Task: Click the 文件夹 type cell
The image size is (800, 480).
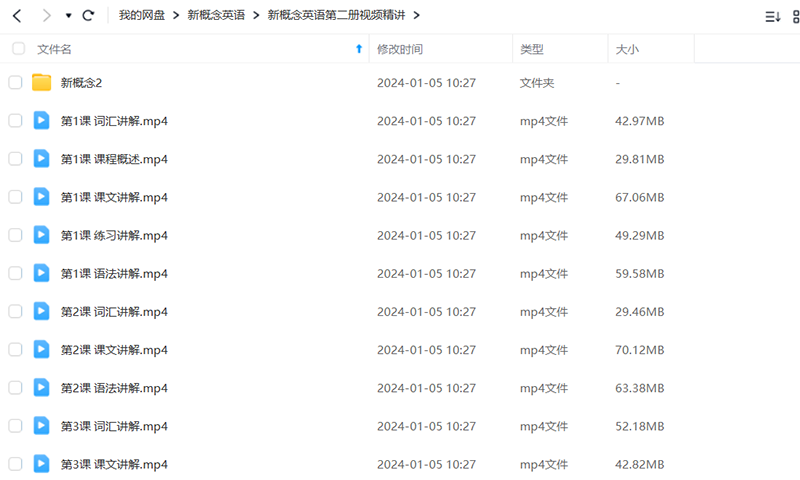Action: pyautogui.click(x=537, y=83)
